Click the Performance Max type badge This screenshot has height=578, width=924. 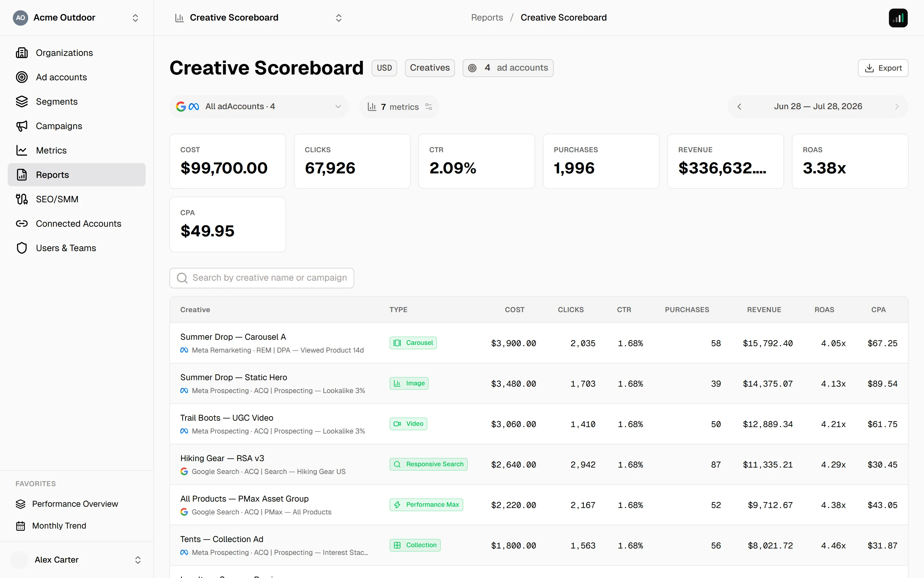pyautogui.click(x=426, y=505)
